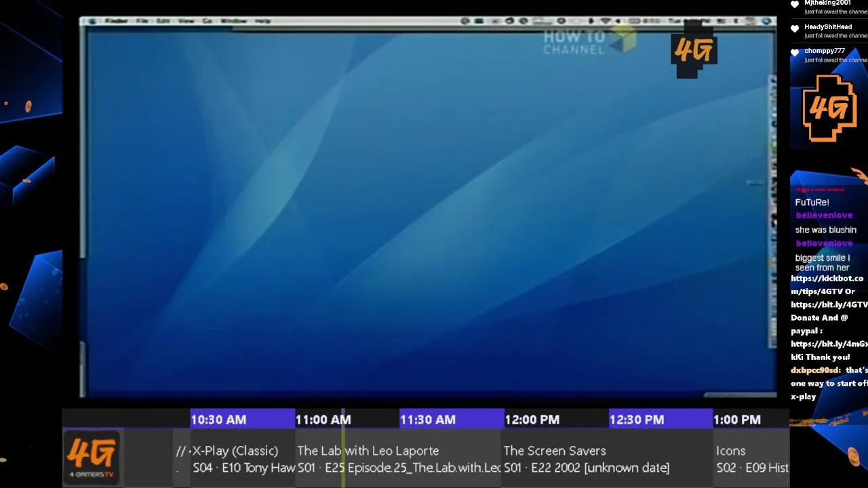Click 'S01 · E25 Episode.25_The.Lab' episode text

click(x=399, y=468)
